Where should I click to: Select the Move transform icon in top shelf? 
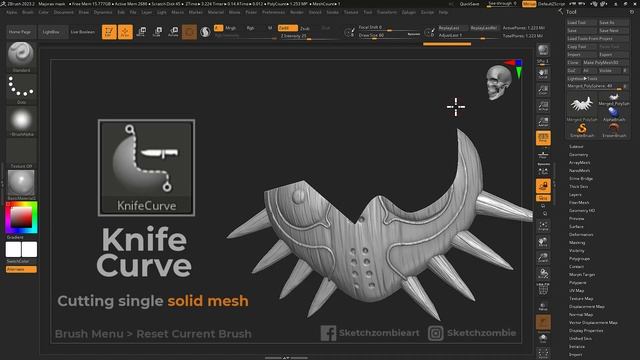[141, 32]
